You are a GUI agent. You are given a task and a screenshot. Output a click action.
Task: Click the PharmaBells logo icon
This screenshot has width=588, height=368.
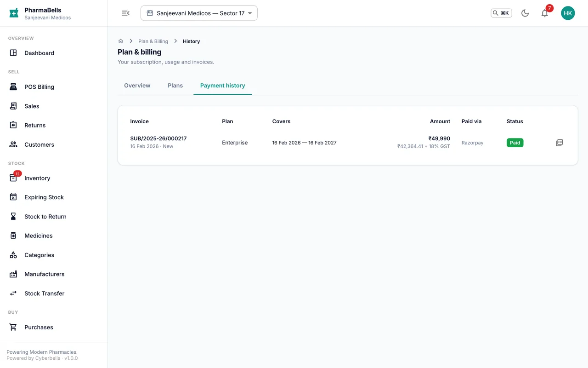click(14, 13)
